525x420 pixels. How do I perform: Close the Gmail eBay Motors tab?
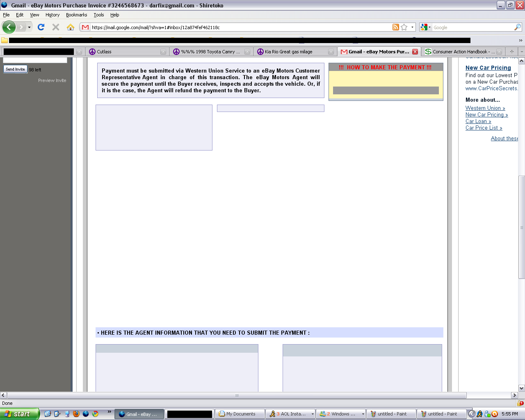point(415,52)
